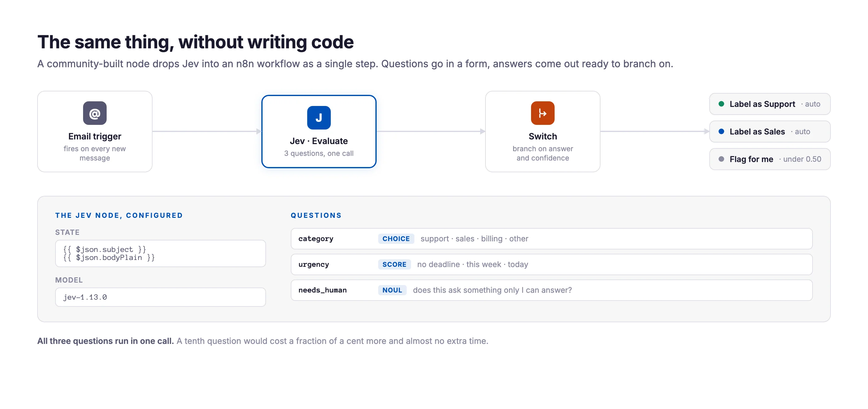Click the CHOICE type badge
This screenshot has height=409, width=868.
[396, 239]
